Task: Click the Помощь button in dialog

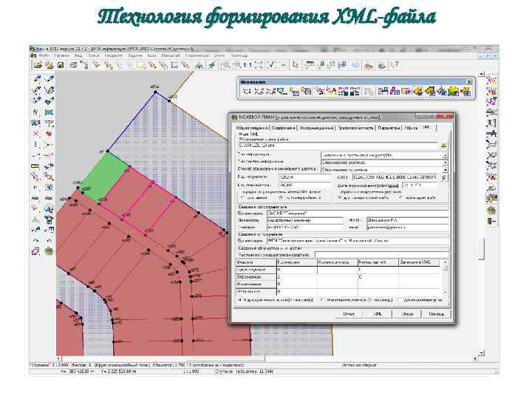Action: coord(437,314)
